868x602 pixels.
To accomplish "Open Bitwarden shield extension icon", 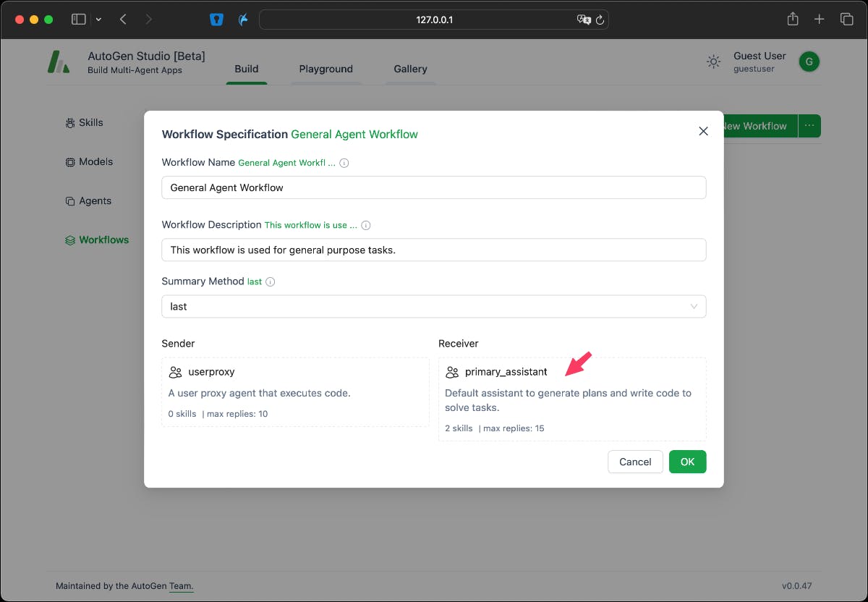I will pyautogui.click(x=216, y=20).
